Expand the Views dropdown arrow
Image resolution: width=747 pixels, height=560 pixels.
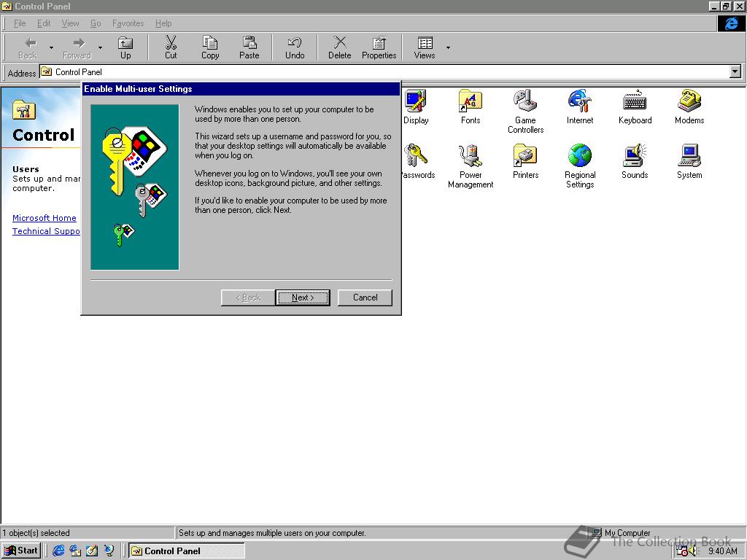448,47
